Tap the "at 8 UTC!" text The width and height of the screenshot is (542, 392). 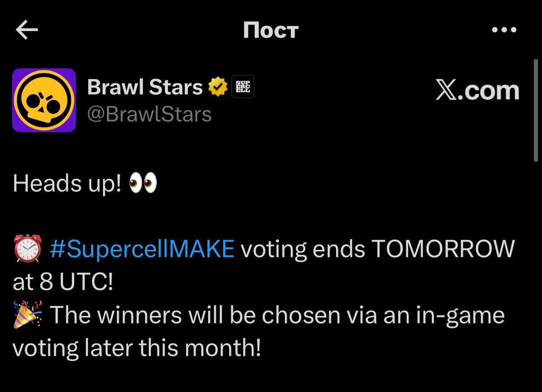pos(63,282)
